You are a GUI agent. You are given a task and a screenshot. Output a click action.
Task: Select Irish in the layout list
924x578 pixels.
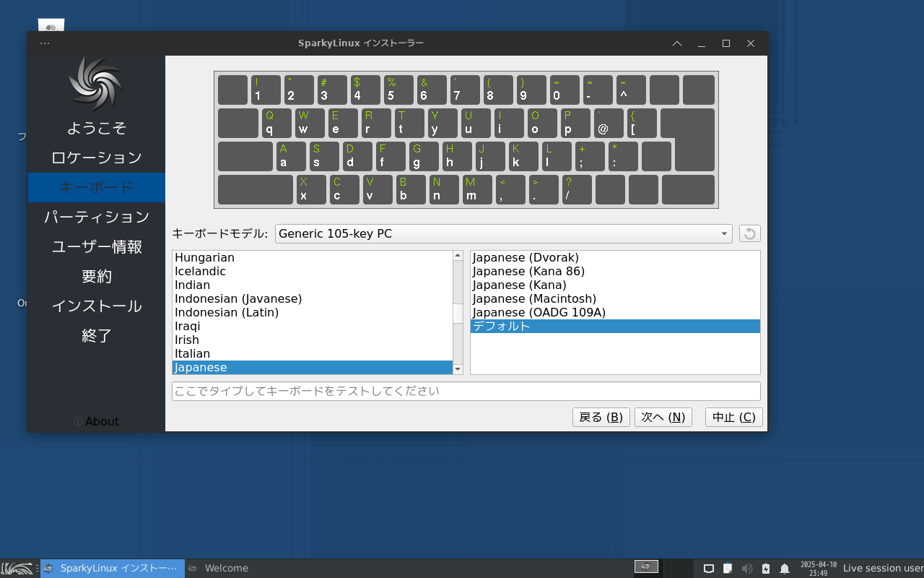click(x=313, y=340)
